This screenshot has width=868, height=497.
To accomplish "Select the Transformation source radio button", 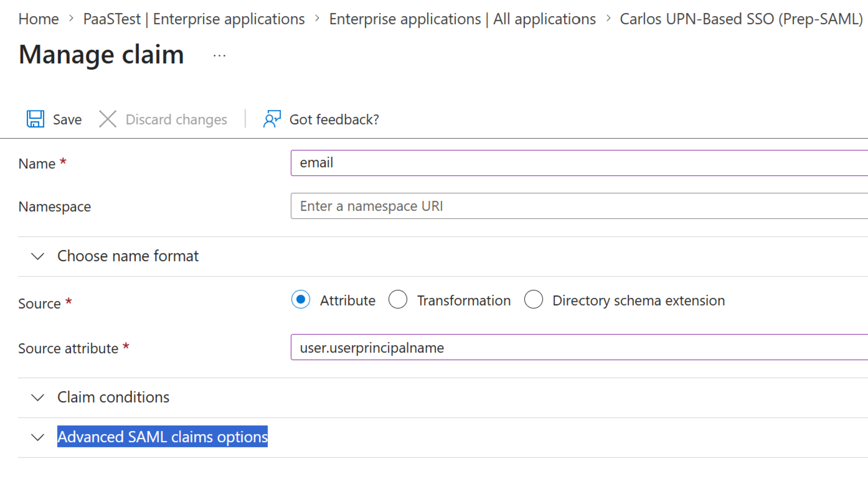I will tap(398, 300).
